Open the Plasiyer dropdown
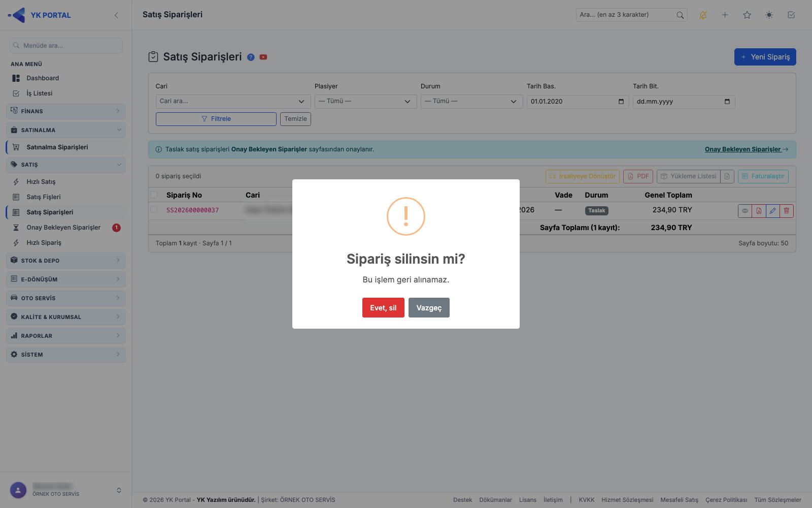The width and height of the screenshot is (812, 508). [x=365, y=102]
